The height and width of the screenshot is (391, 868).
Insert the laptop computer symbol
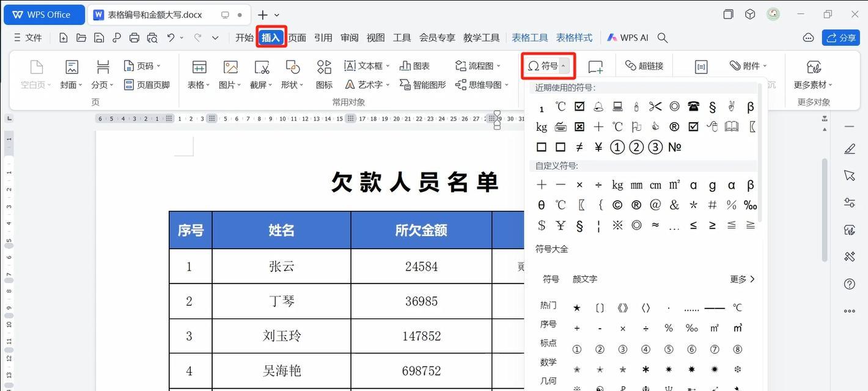tap(617, 107)
